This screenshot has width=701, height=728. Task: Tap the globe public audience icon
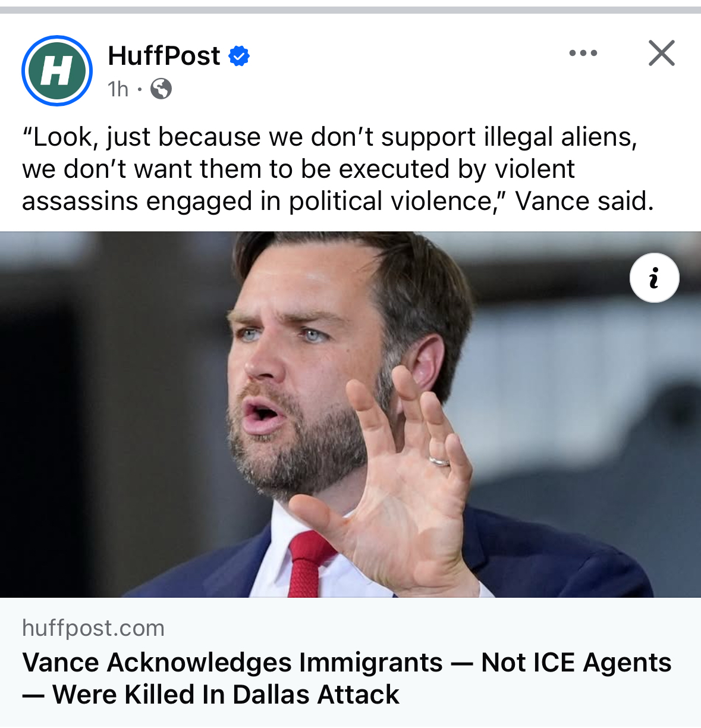pos(161,89)
